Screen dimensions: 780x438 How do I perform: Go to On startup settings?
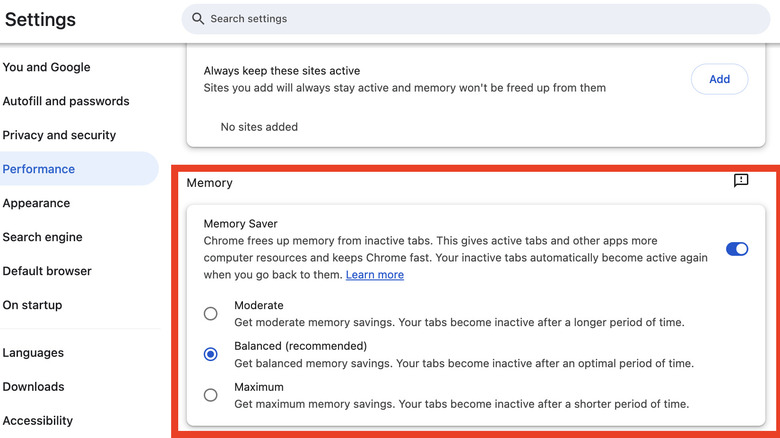[x=32, y=305]
